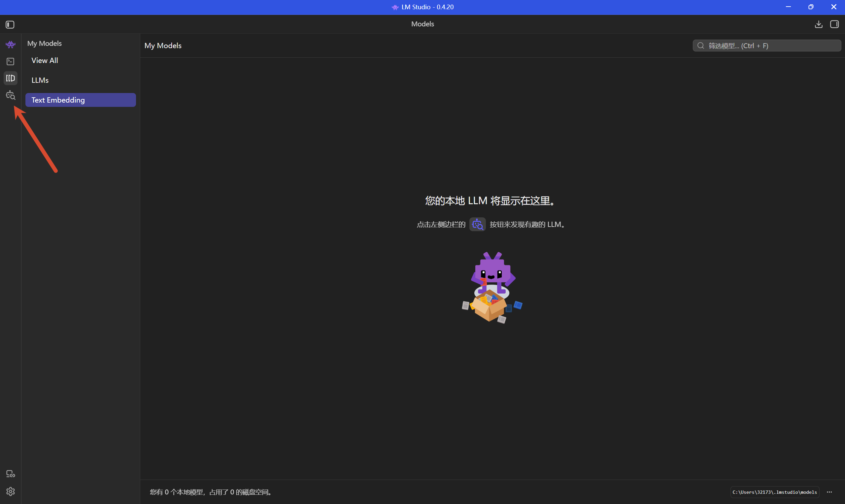
Task: Select the Text Embedding category
Action: (x=81, y=100)
